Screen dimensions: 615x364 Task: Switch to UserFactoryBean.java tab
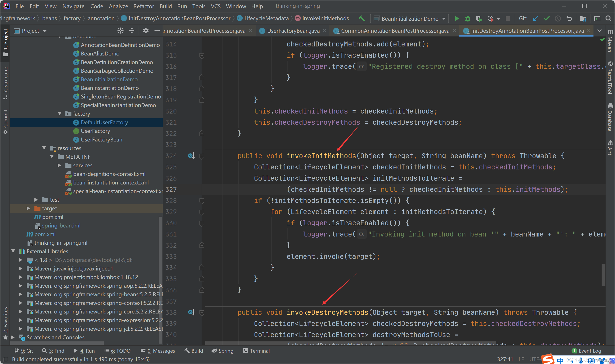293,31
